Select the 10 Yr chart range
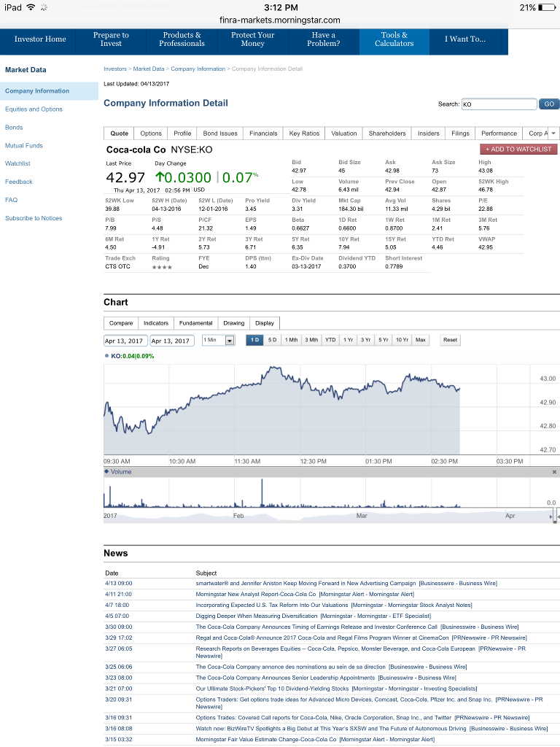Viewport: 560px width, 747px height. point(402,340)
